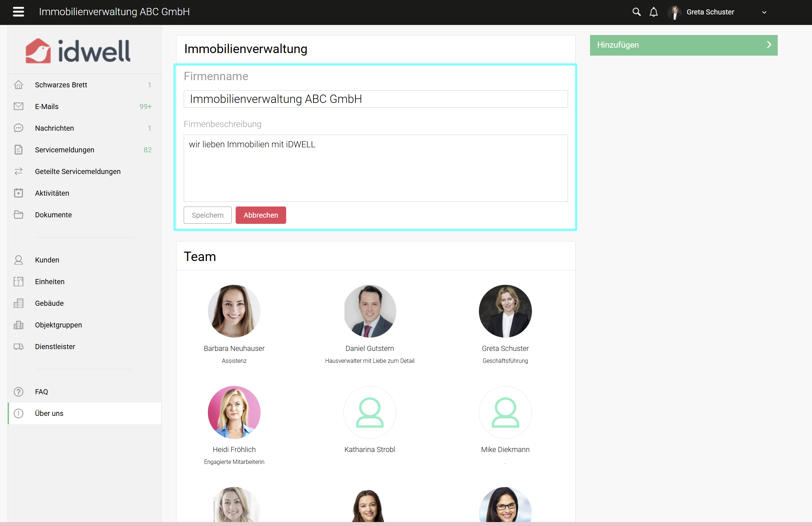Click the Dienstleister truck icon
812x526 pixels.
(18, 347)
